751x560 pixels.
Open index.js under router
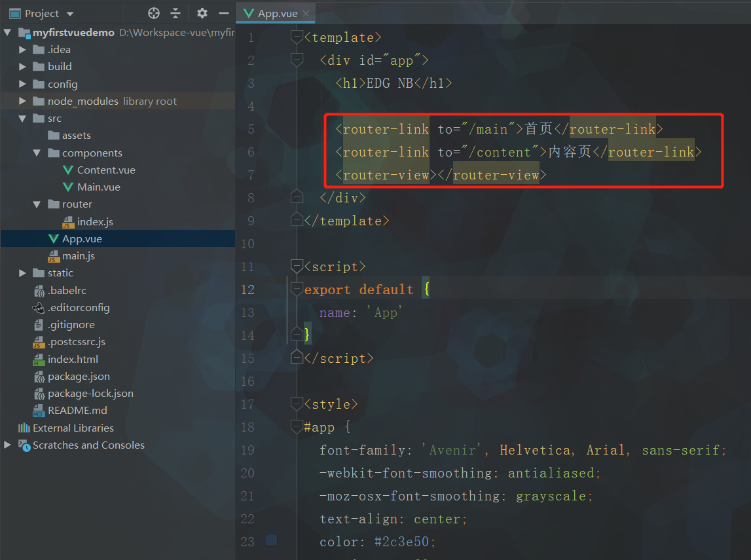coord(95,222)
